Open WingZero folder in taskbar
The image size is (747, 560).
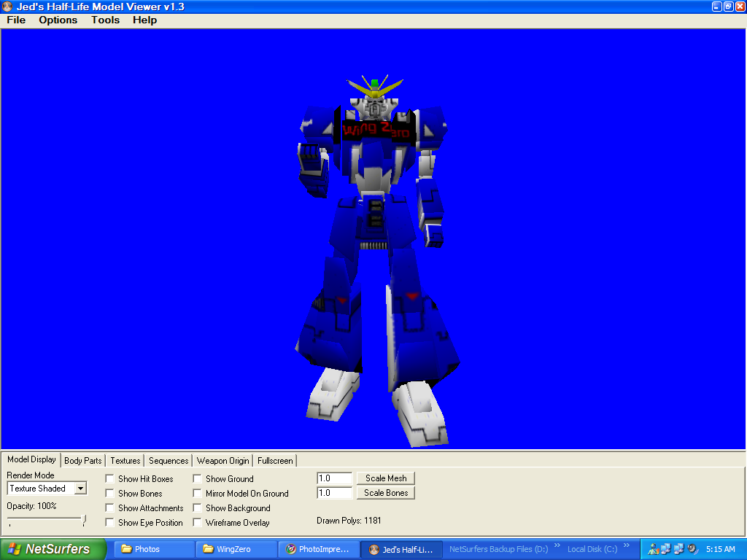pos(237,549)
